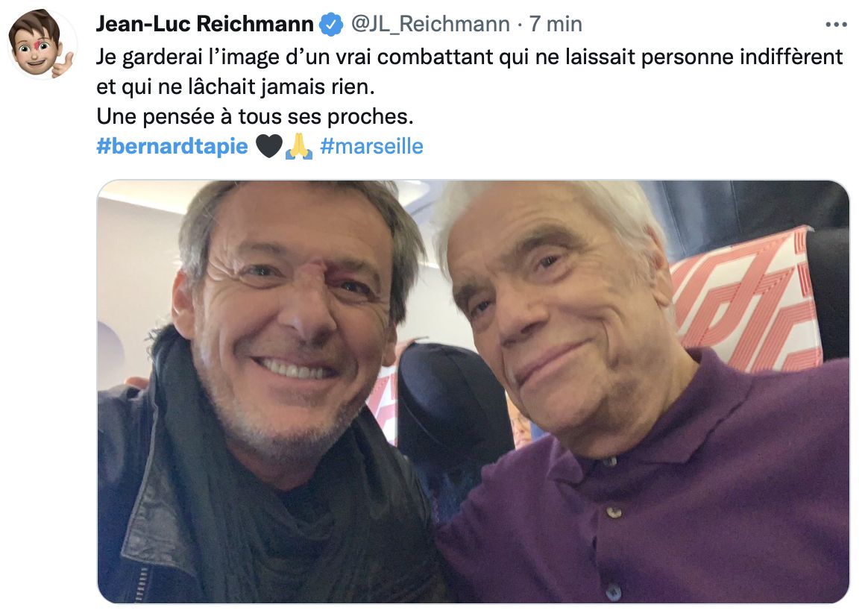Open the three-dot more options menu
Image resolution: width=868 pixels, height=613 pixels.
tap(836, 25)
